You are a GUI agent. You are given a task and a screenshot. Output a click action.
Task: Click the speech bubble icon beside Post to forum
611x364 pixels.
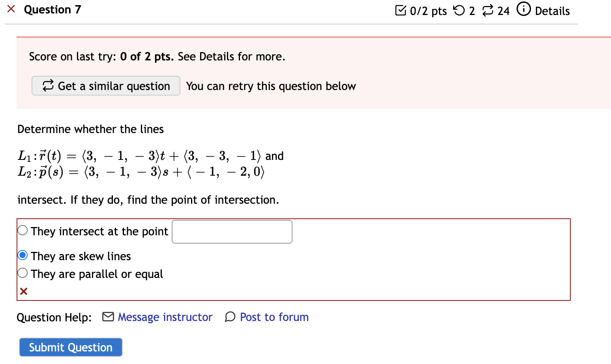tap(230, 317)
